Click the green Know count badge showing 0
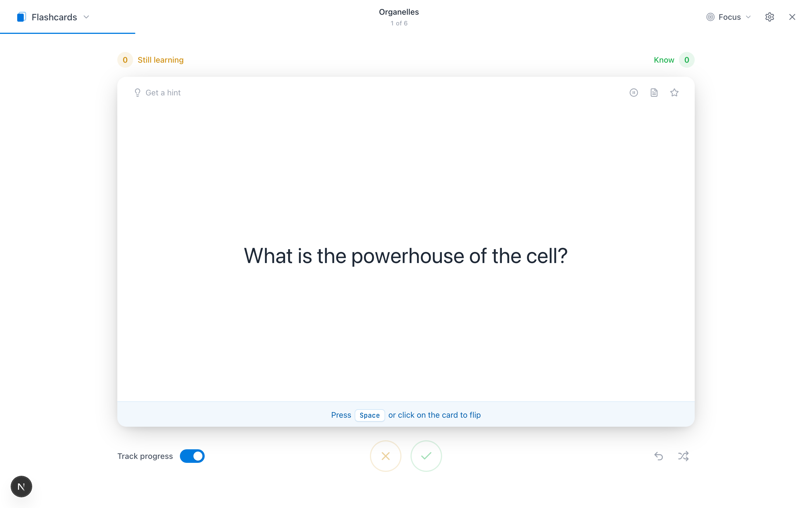 click(687, 60)
